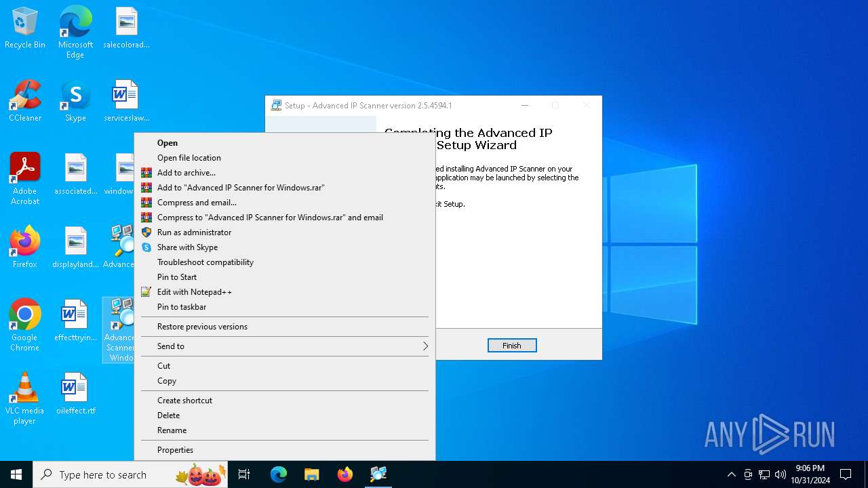The width and height of the screenshot is (868, 488).
Task: Select Add to archive... option
Action: 285,173
